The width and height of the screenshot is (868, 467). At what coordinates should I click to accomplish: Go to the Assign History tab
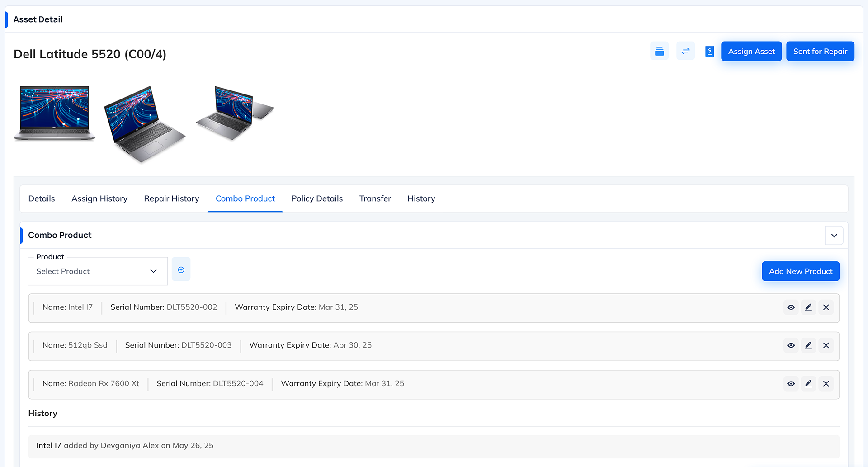(99, 199)
